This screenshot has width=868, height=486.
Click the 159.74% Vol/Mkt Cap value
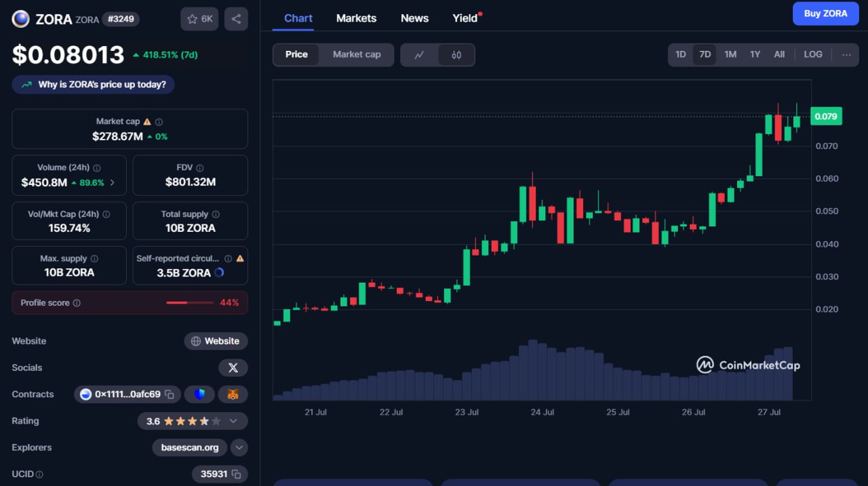69,228
